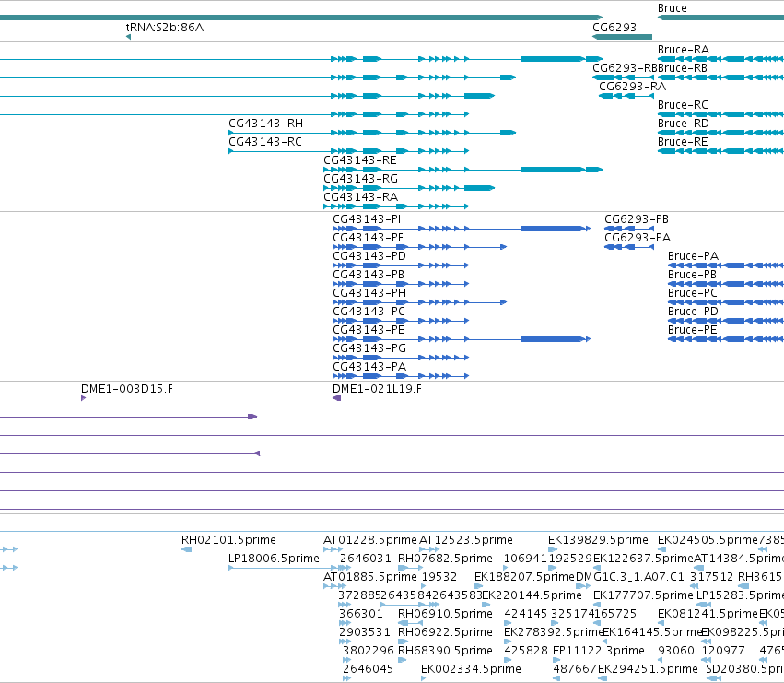Image resolution: width=784 pixels, height=683 pixels.
Task: Select the EP11122.3prime EST label
Action: coord(599,651)
